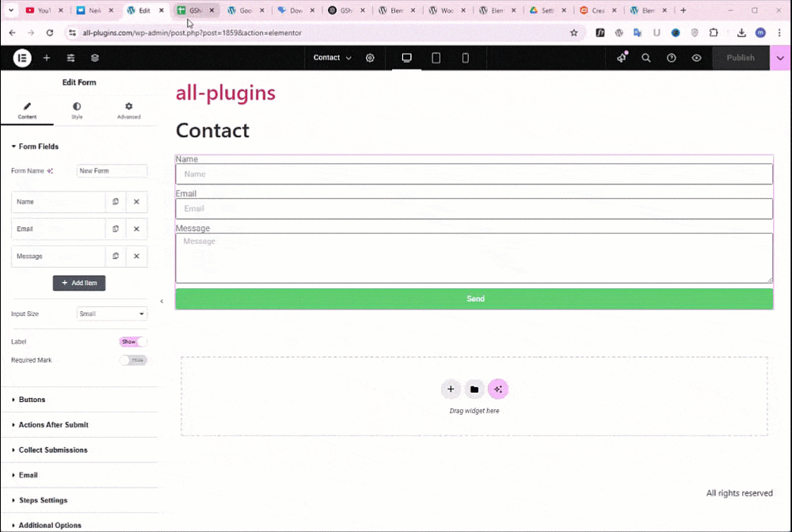Click the Form Name input field

(x=112, y=171)
